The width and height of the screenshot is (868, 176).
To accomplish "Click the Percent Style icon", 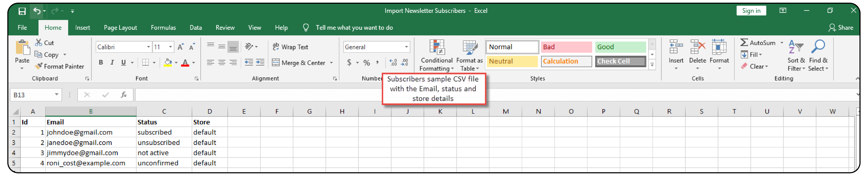I will (367, 63).
